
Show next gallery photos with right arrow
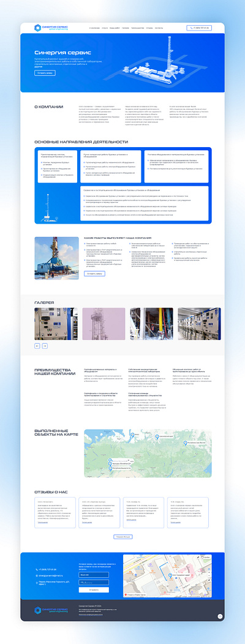tap(45, 346)
